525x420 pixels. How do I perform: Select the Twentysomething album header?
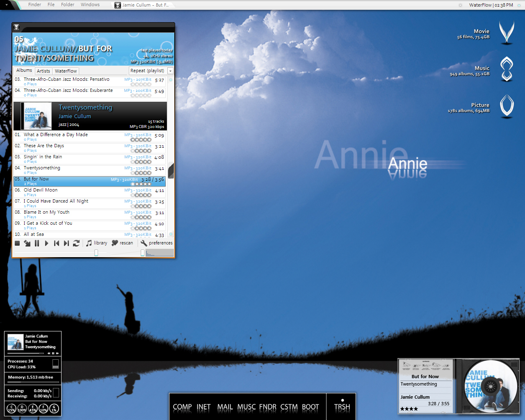point(90,116)
